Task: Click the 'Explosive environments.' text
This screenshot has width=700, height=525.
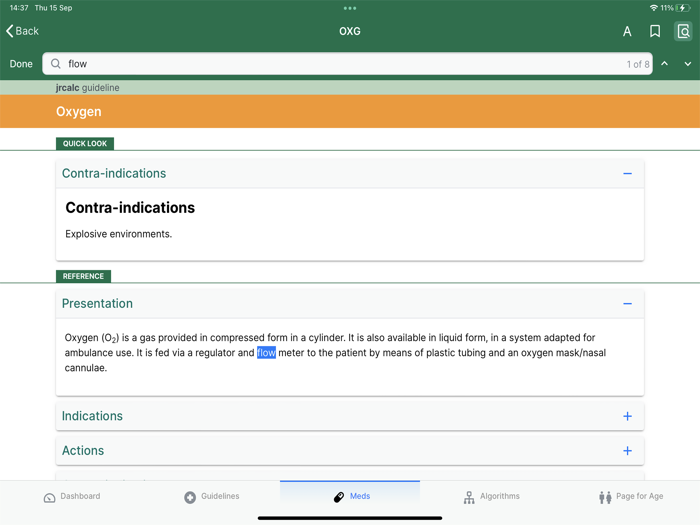Action: (118, 234)
